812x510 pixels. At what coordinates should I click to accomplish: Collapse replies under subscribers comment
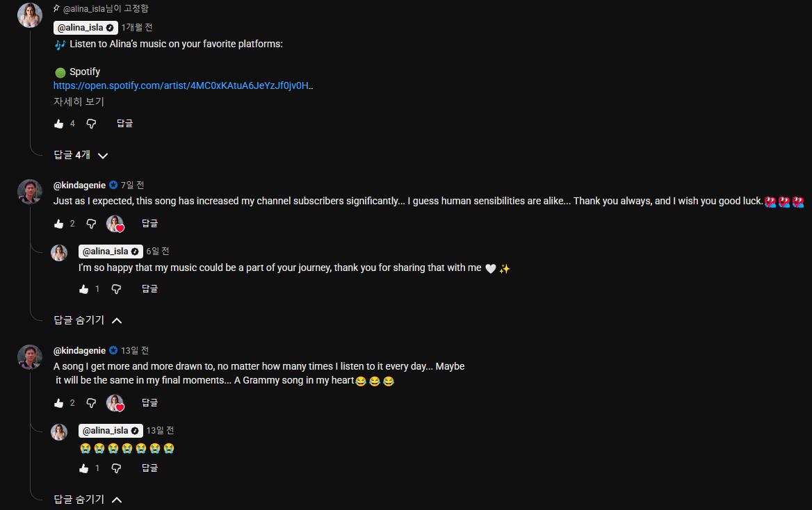point(88,320)
